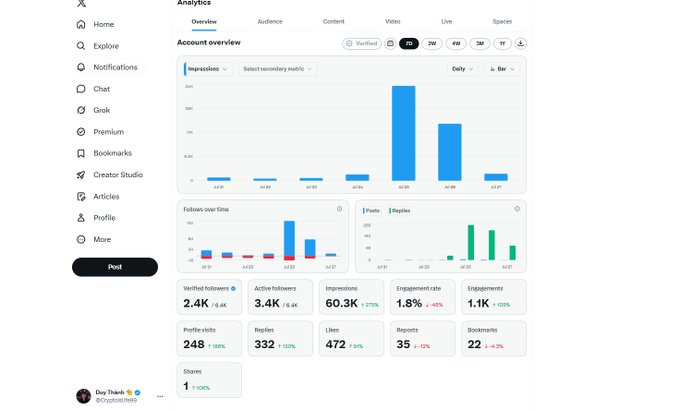Image resolution: width=680 pixels, height=410 pixels.
Task: Select the Bookmarks 22 metric card
Action: 494,338
